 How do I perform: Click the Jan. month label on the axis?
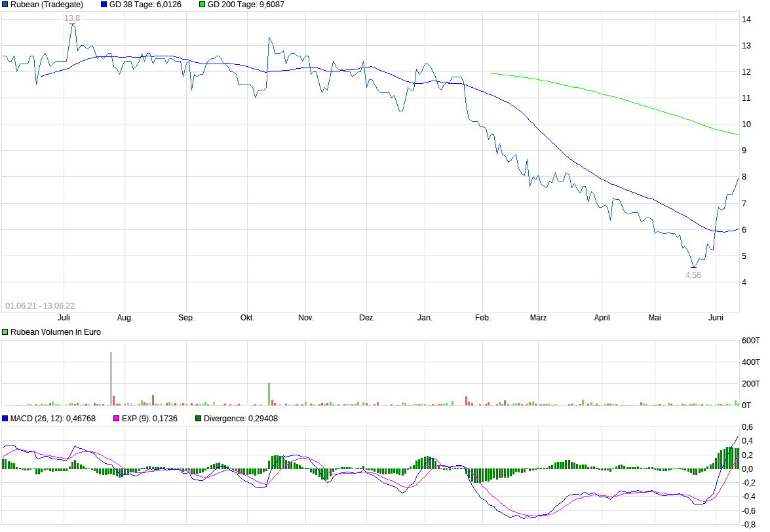426,317
